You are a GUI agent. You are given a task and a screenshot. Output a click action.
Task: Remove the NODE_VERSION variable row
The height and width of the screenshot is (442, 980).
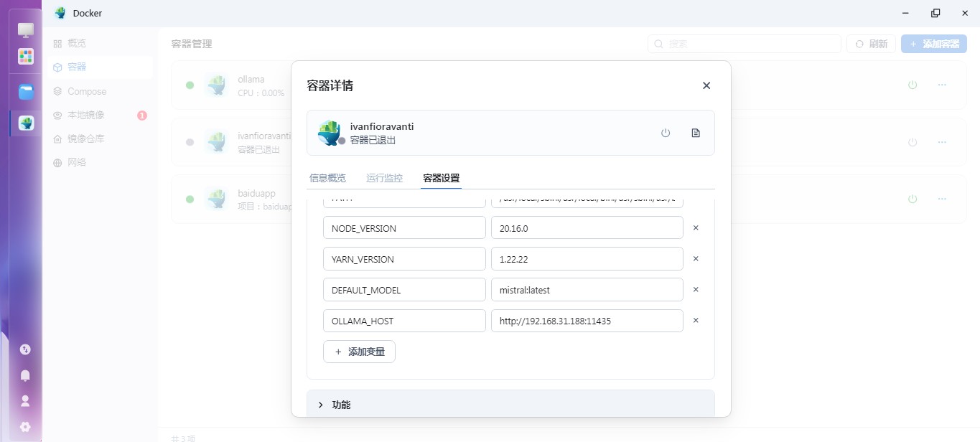pyautogui.click(x=696, y=228)
